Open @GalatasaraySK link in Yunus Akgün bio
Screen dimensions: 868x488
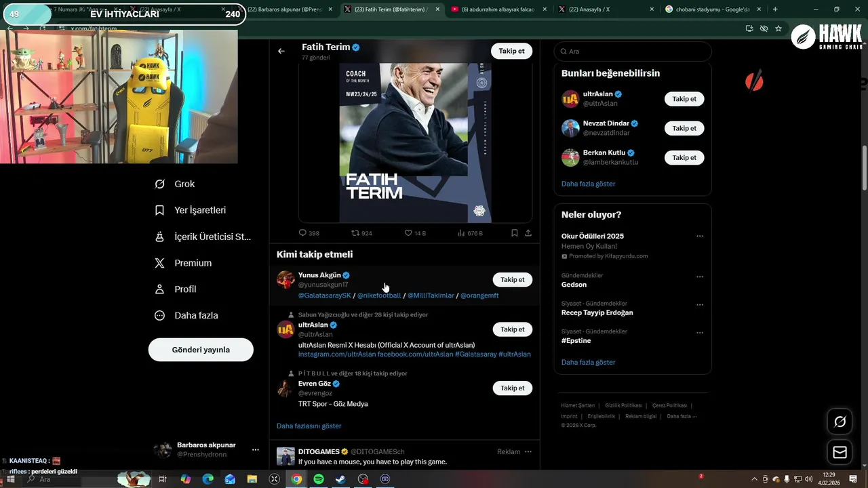(x=325, y=296)
